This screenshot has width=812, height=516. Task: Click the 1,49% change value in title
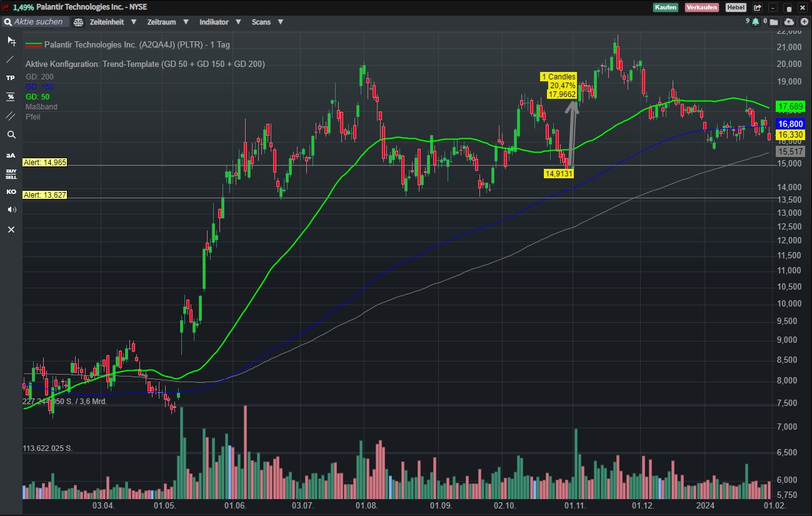pyautogui.click(x=23, y=8)
